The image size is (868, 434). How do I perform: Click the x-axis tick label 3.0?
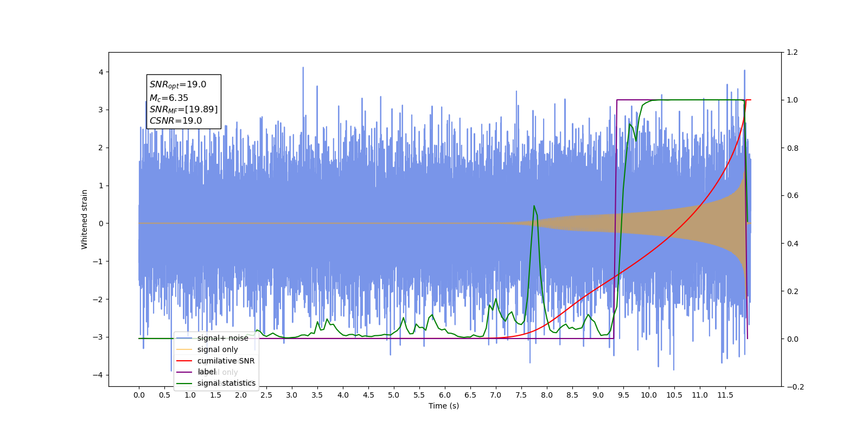pyautogui.click(x=292, y=395)
